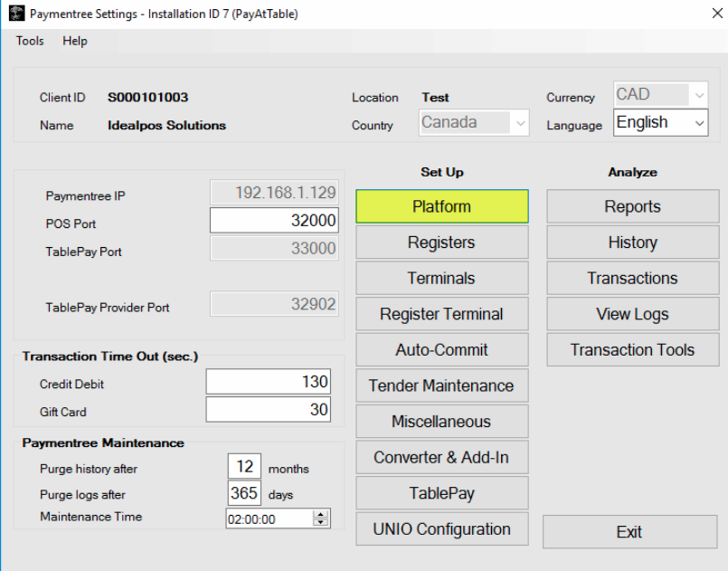
Task: Click the View Logs button
Action: pyautogui.click(x=633, y=314)
